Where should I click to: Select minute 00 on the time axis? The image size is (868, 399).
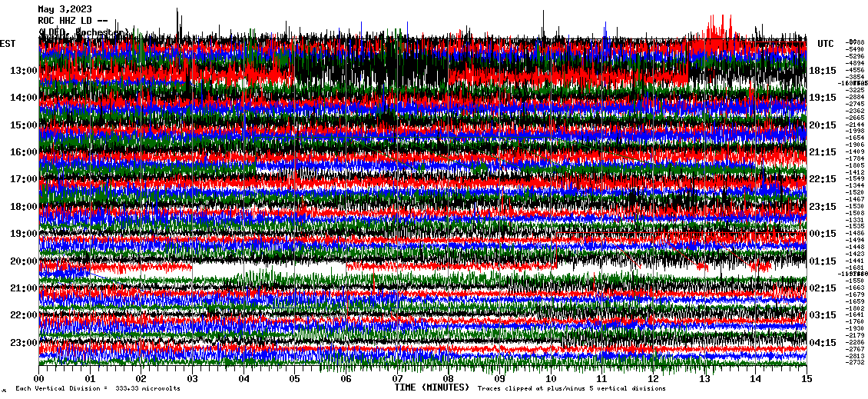[39, 379]
